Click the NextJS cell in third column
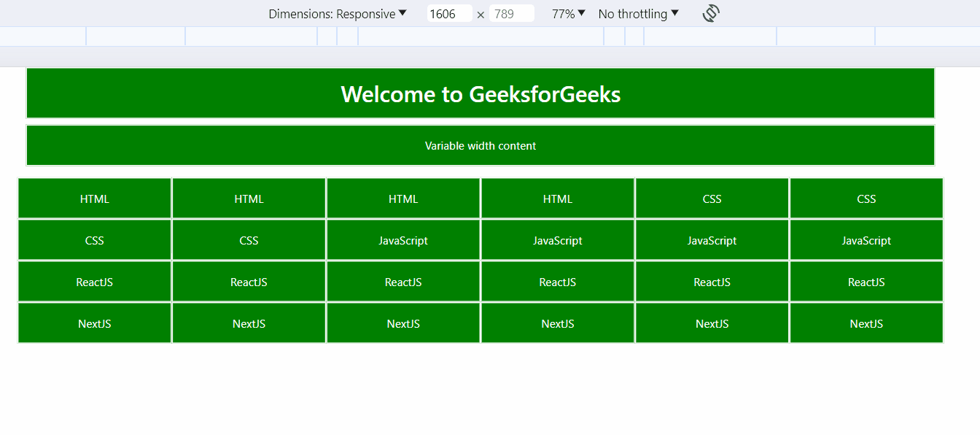Image resolution: width=980 pixels, height=435 pixels. (403, 323)
